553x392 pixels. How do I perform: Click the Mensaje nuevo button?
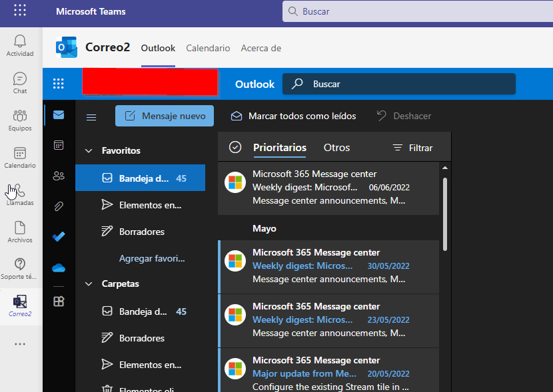click(165, 116)
